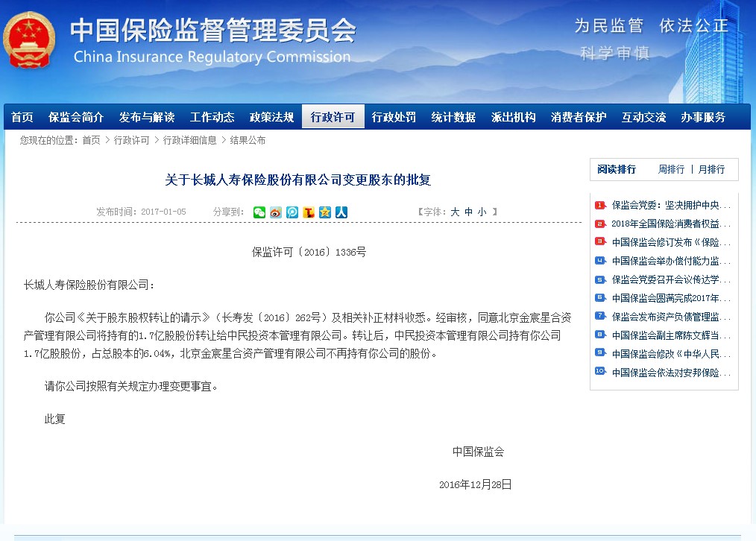Image resolution: width=756 pixels, height=541 pixels.
Task: Click 行政许可 in breadcrumb path
Action: tap(131, 140)
